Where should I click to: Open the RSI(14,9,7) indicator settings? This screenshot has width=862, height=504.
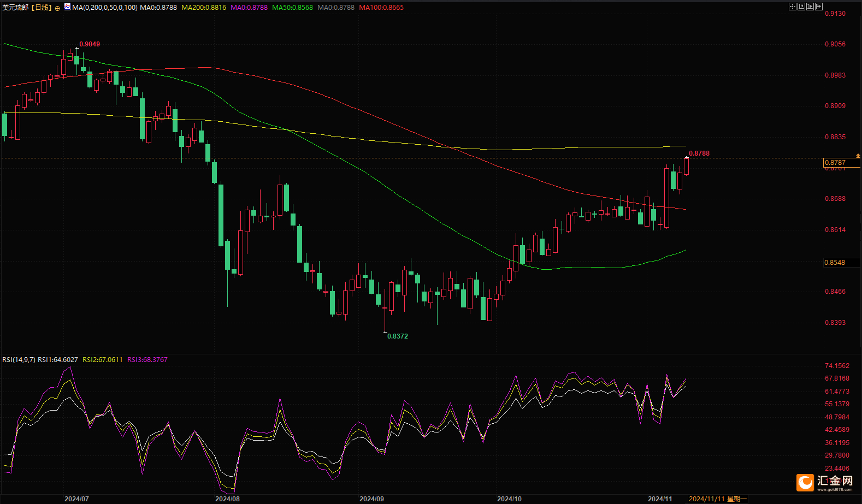(x=19, y=360)
